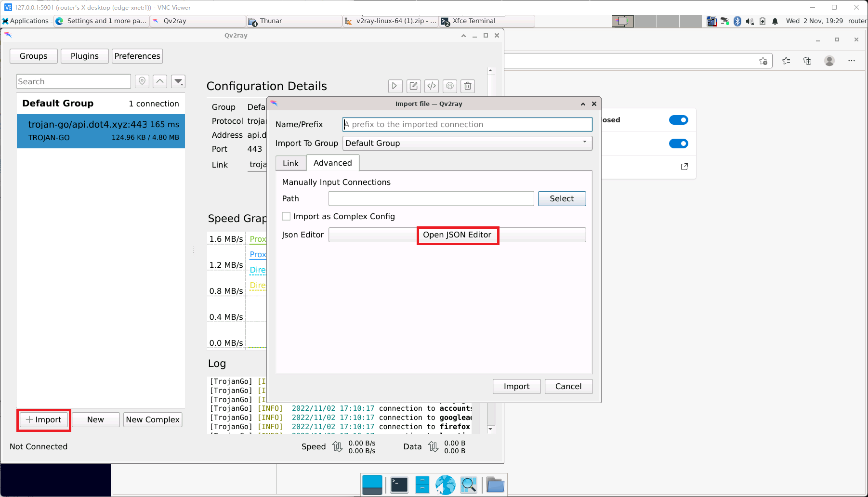
Task: Click add-to-favorites star in Edge address bar
Action: click(x=763, y=61)
